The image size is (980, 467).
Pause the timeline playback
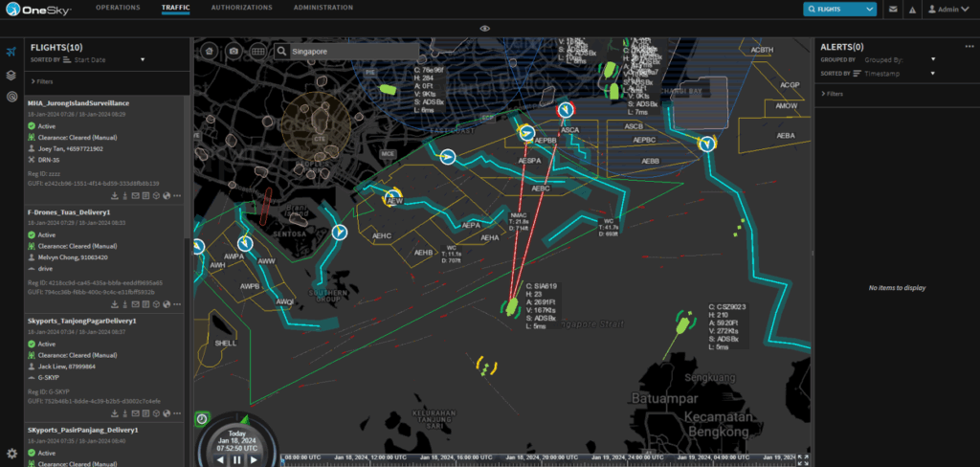pyautogui.click(x=236, y=459)
